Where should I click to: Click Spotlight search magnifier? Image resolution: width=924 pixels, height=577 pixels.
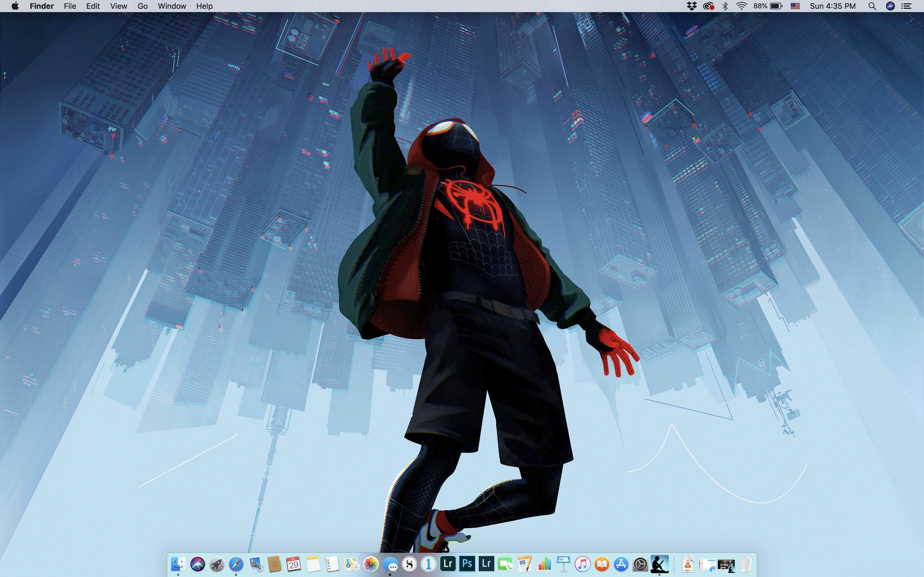click(872, 6)
